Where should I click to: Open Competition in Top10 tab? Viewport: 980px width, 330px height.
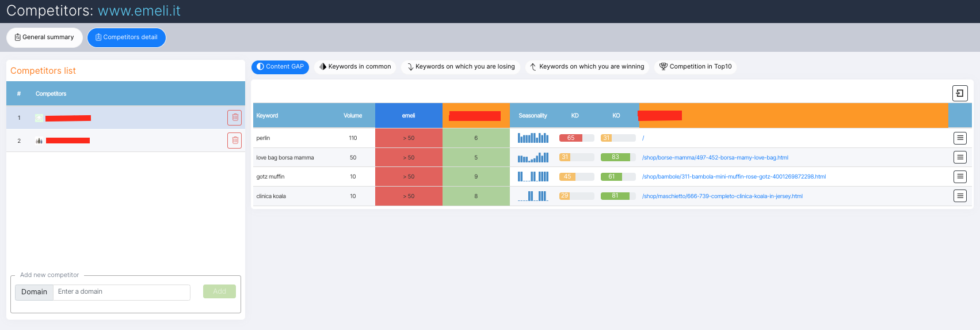coord(695,67)
